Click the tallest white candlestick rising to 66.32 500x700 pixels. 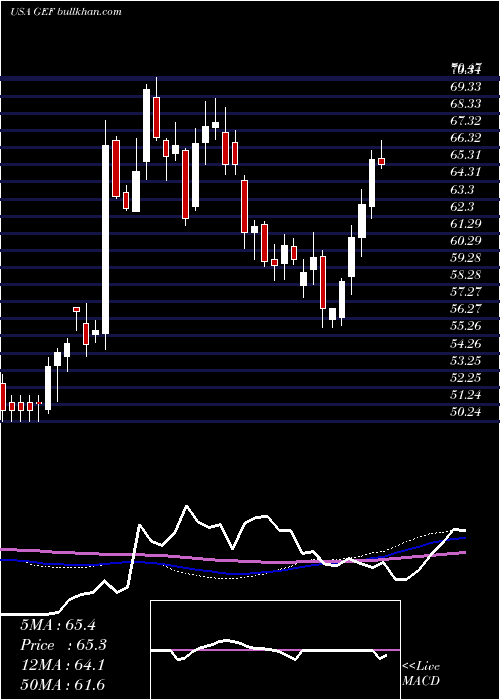point(105,239)
